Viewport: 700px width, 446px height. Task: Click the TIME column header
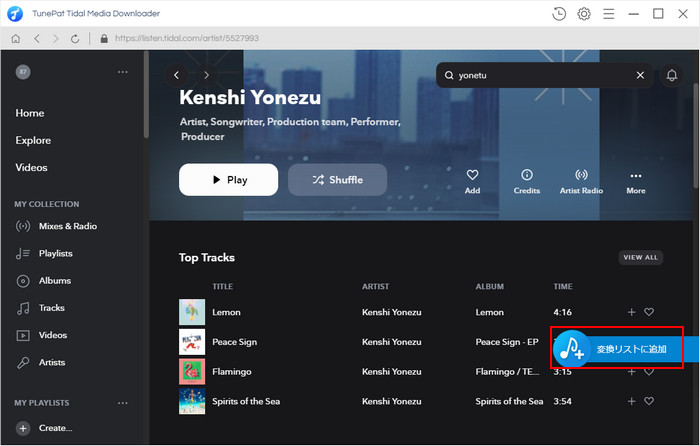[x=563, y=286]
